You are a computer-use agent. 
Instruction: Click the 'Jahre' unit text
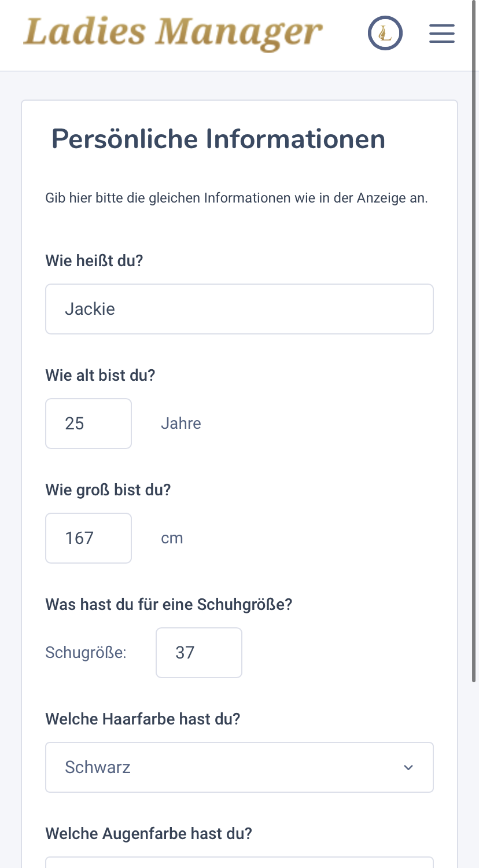tap(181, 424)
